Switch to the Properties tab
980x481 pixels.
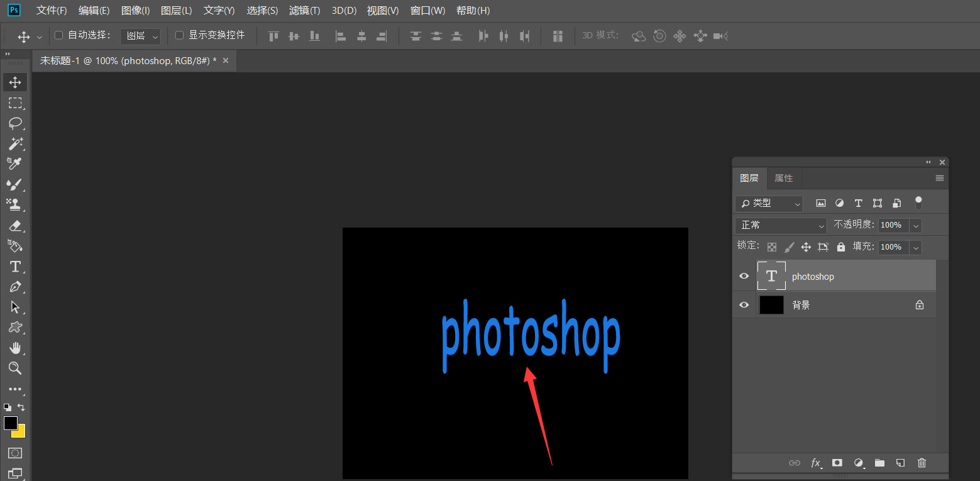pyautogui.click(x=783, y=178)
